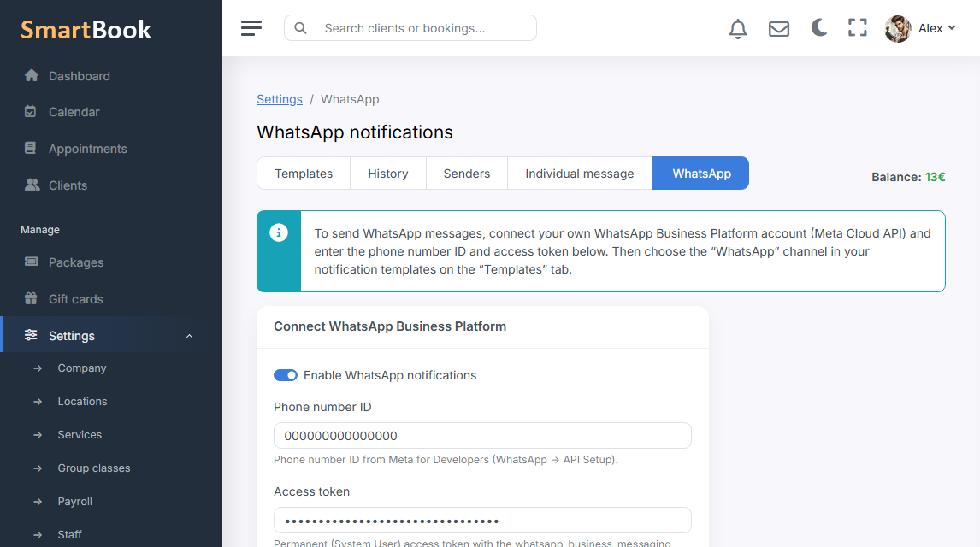The height and width of the screenshot is (547, 980).
Task: Toggle the sidebar hamburger menu
Action: click(x=251, y=28)
